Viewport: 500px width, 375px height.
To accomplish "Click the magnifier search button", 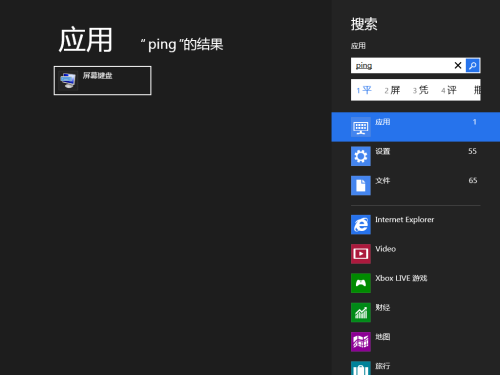I will tap(473, 65).
